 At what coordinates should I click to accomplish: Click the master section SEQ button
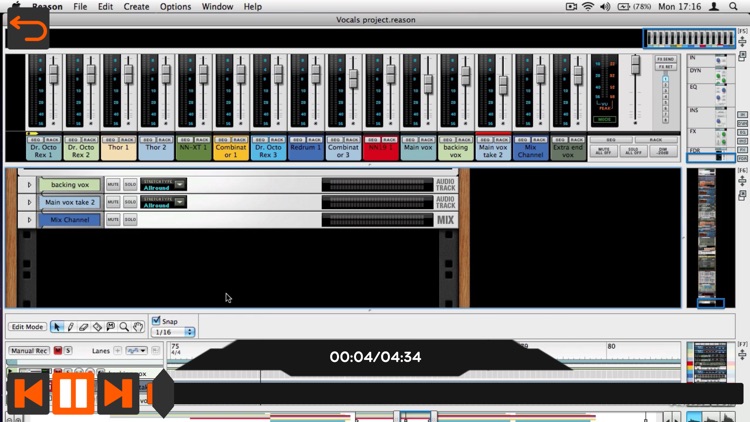tap(611, 140)
